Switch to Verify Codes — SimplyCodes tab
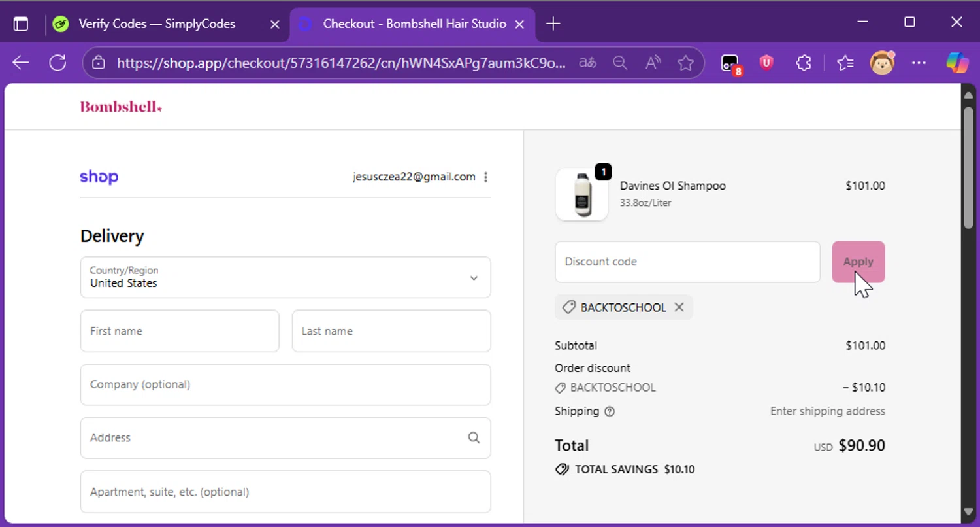This screenshot has width=980, height=527. coord(157,24)
